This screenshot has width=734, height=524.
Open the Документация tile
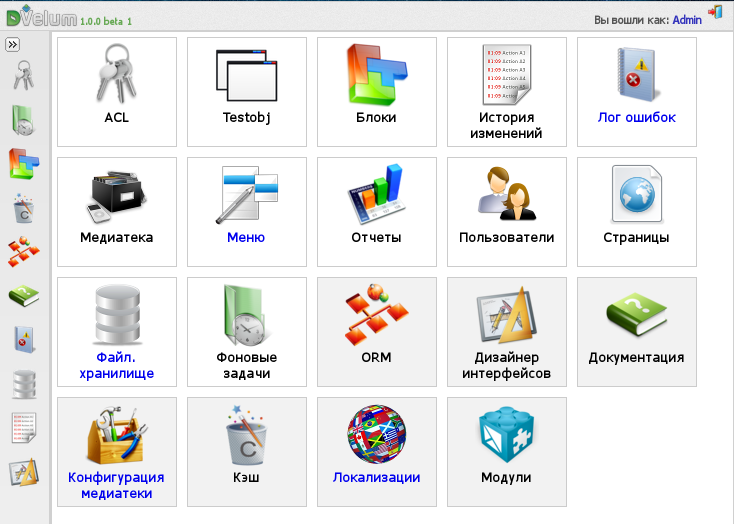637,332
